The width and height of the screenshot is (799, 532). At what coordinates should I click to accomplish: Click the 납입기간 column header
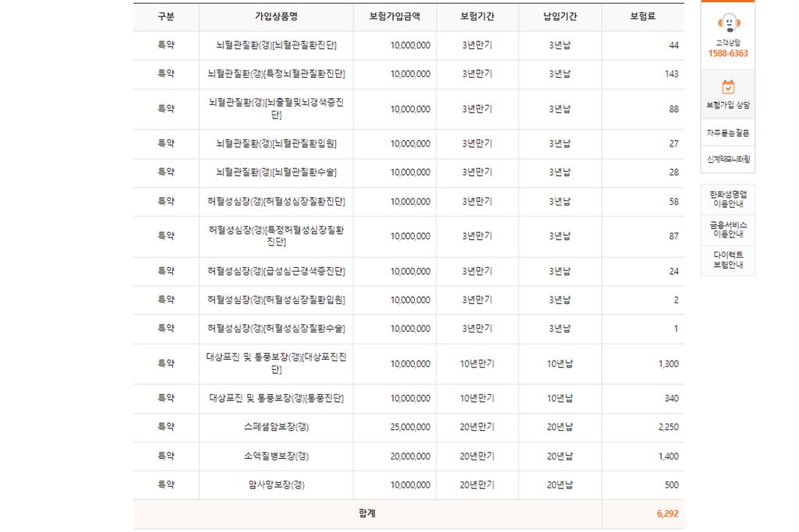click(x=560, y=16)
